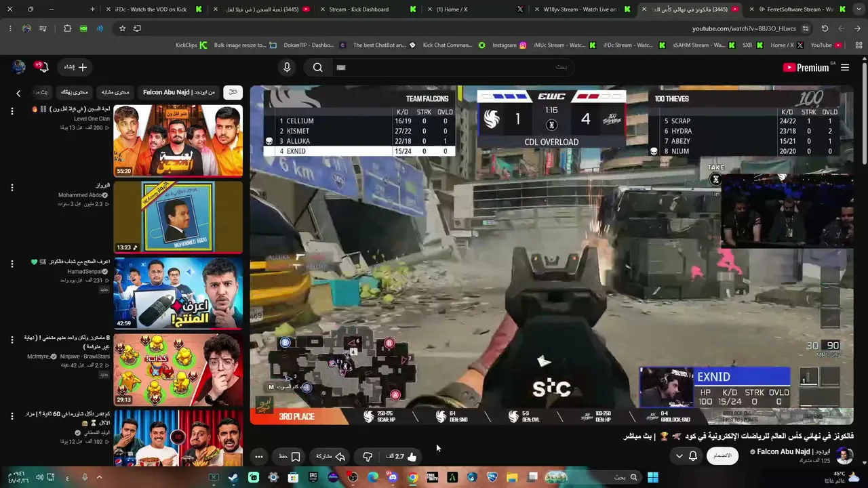Dislike the video with thumbs down
The image size is (868, 488).
tap(368, 457)
